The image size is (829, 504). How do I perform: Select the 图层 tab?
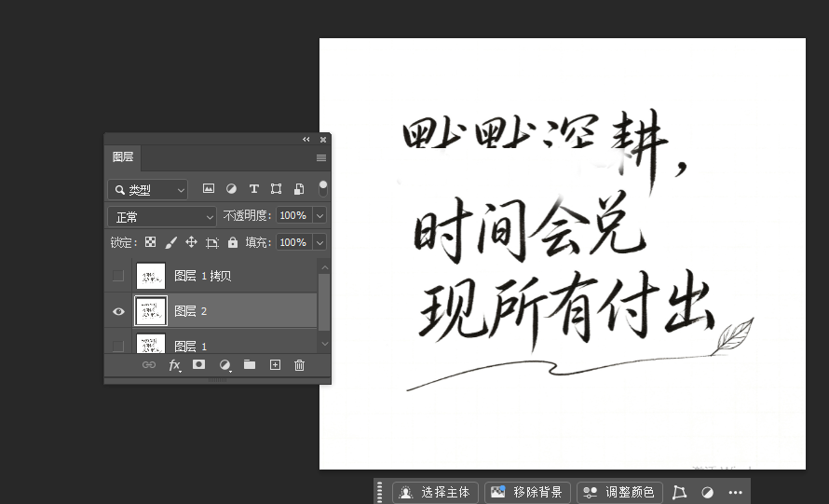point(123,157)
